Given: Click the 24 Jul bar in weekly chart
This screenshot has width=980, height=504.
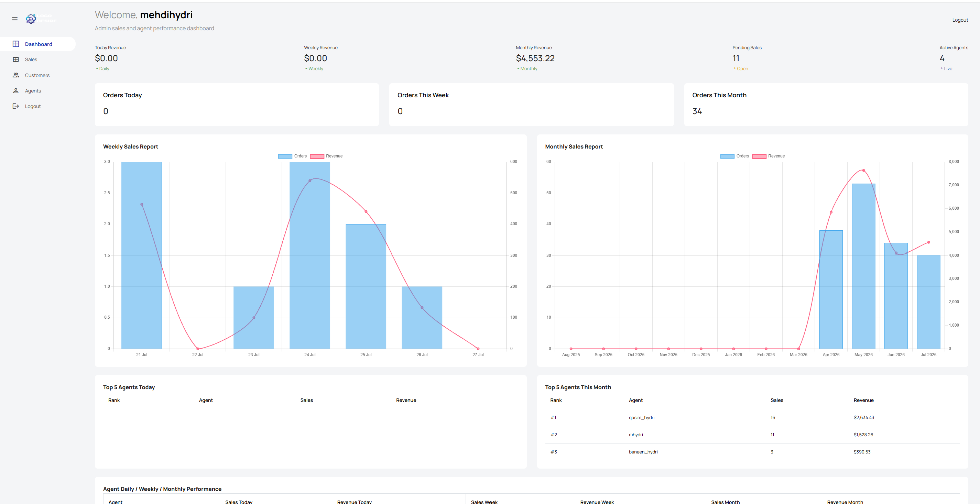Looking at the screenshot, I should [310, 255].
